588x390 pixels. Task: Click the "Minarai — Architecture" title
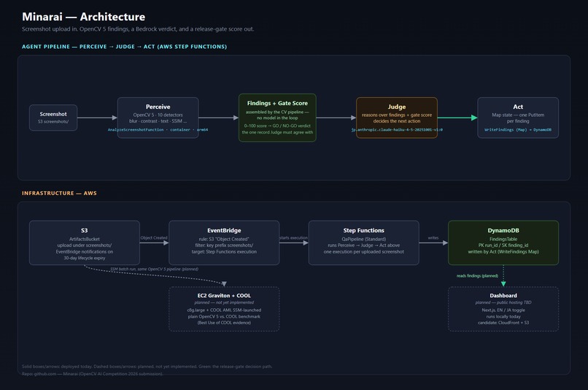point(83,17)
